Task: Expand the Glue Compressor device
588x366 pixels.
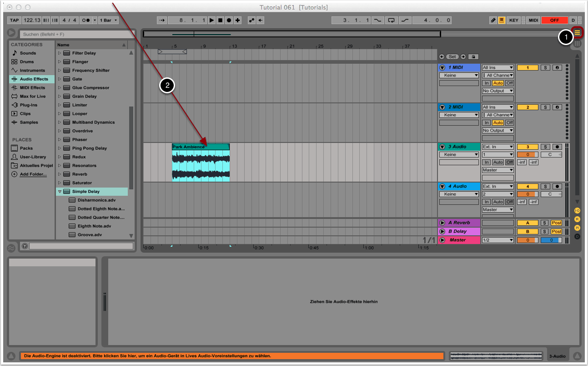Action: (59, 88)
